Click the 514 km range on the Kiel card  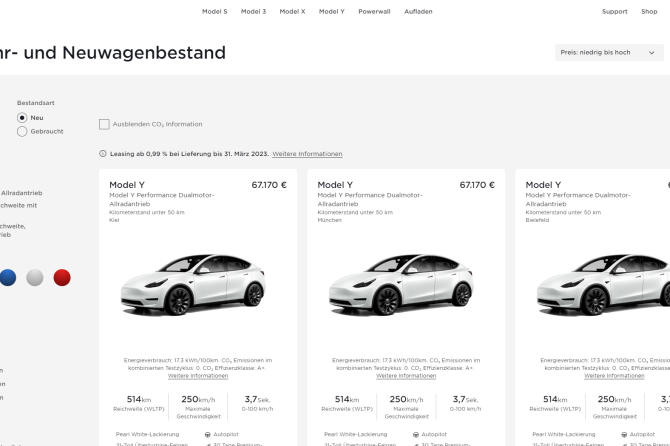pos(139,399)
